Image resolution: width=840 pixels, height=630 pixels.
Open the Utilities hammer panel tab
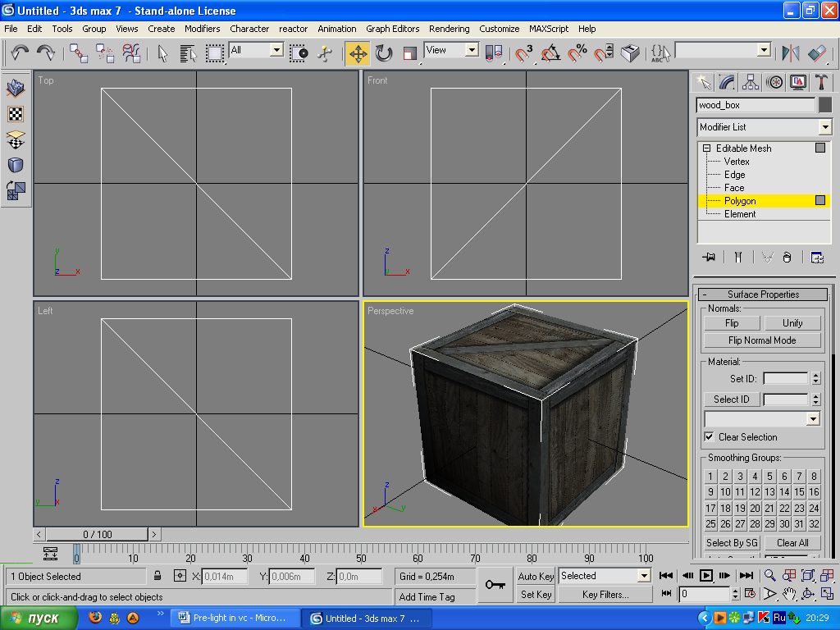click(822, 82)
